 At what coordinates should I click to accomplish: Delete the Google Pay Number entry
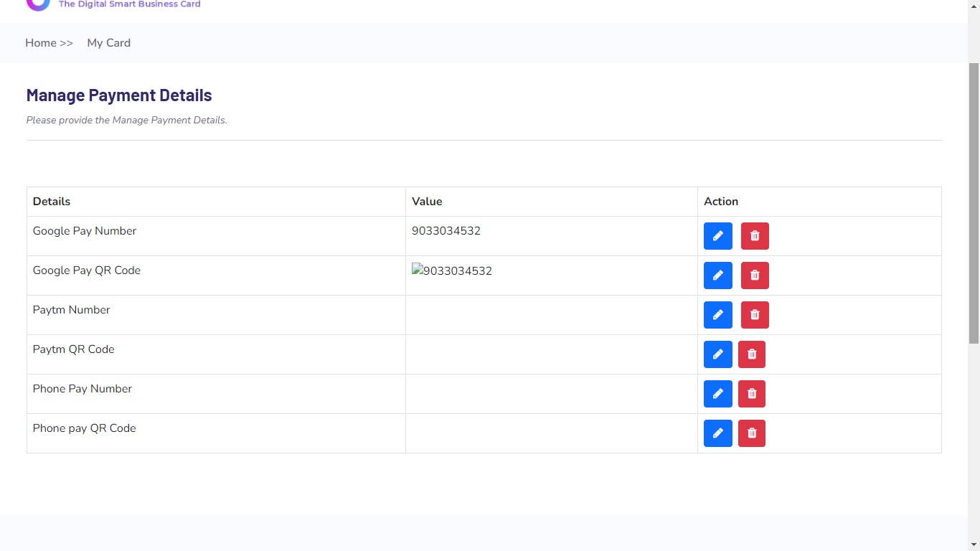tap(755, 236)
